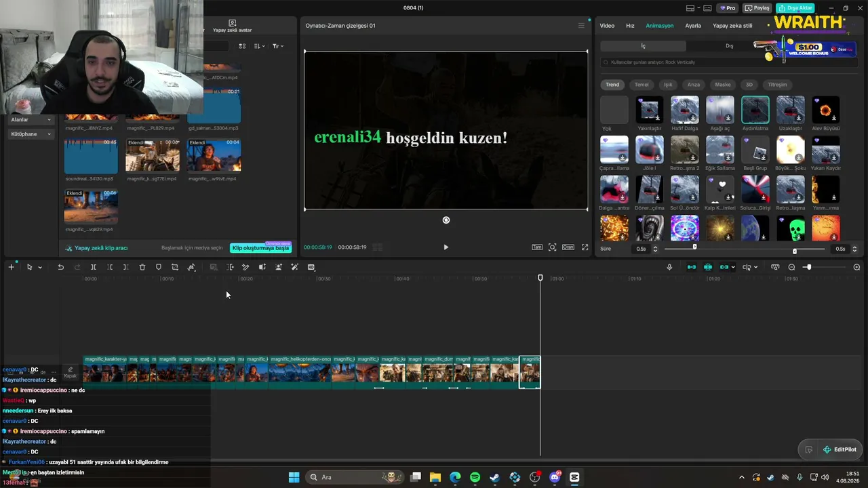
Task: Switch media view with grid icon
Action: 242,46
